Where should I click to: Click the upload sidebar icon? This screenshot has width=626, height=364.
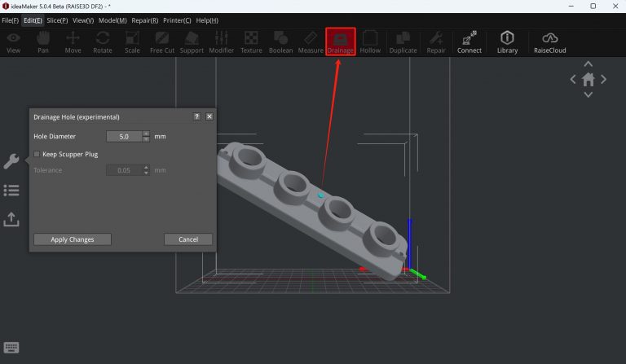11,219
